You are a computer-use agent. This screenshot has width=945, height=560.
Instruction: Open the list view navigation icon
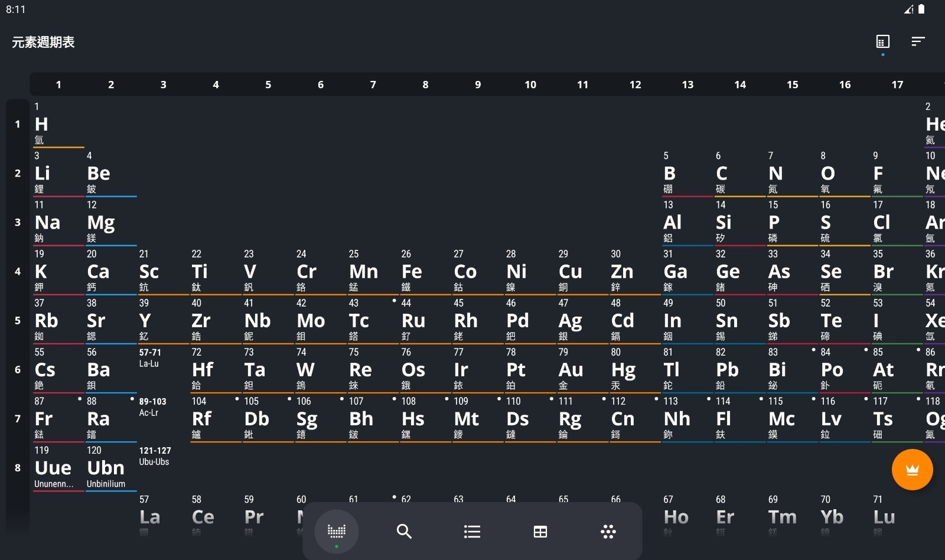coord(472,531)
